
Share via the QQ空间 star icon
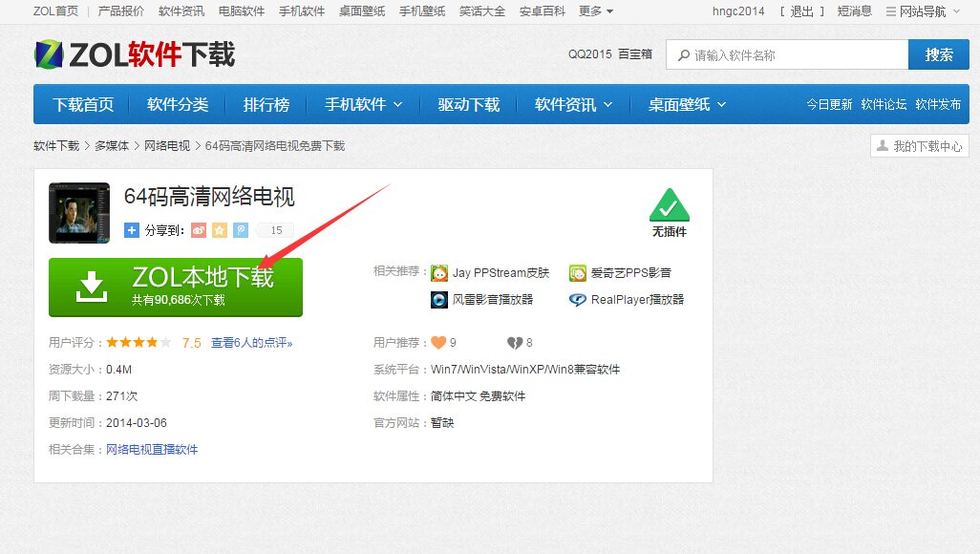click(x=218, y=230)
